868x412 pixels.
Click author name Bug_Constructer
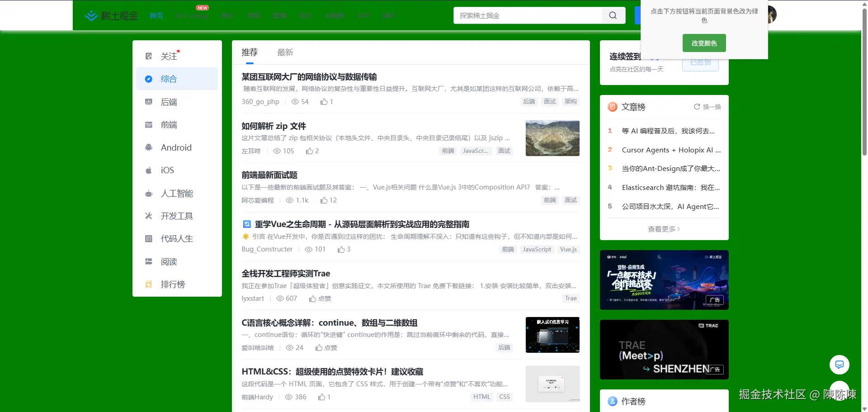(x=267, y=249)
